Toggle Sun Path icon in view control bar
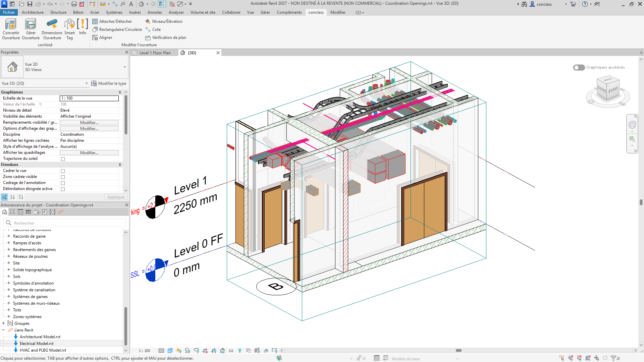The width and height of the screenshot is (644, 362). [179, 351]
